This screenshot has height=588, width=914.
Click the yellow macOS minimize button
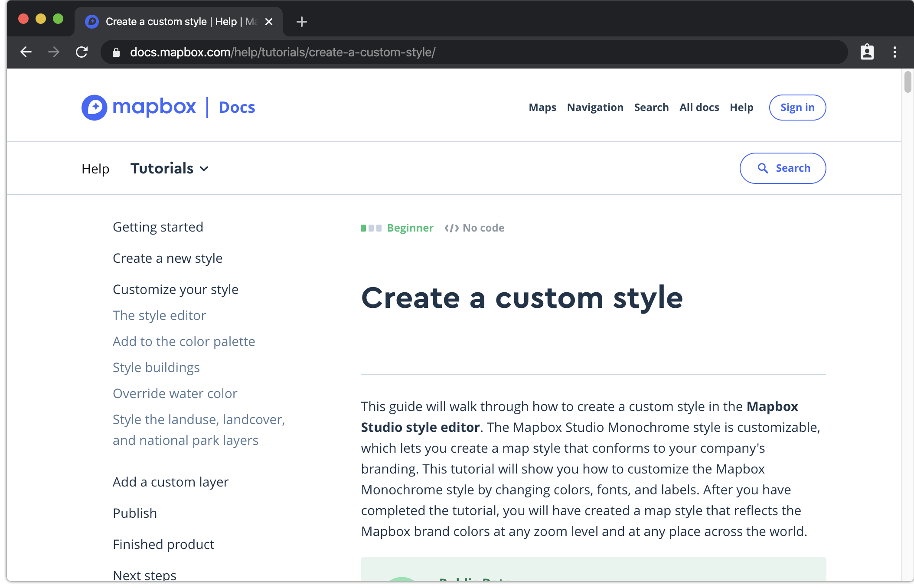click(41, 19)
